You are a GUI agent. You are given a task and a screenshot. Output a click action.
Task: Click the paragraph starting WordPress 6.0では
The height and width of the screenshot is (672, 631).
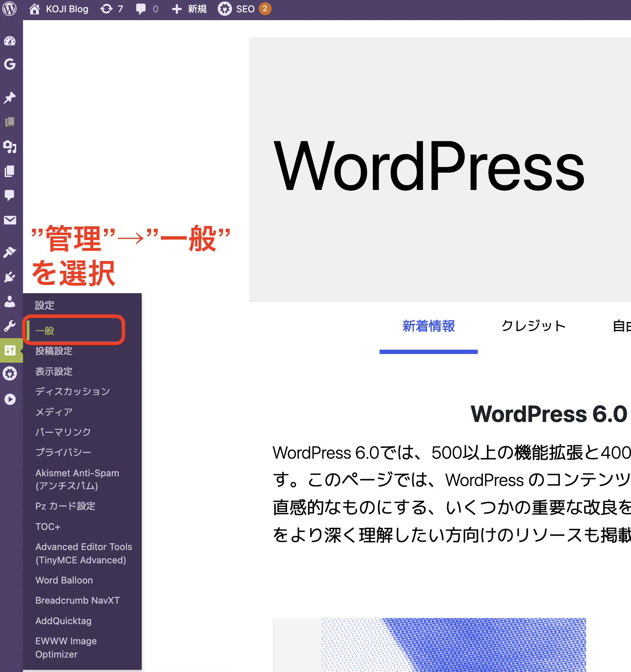452,494
